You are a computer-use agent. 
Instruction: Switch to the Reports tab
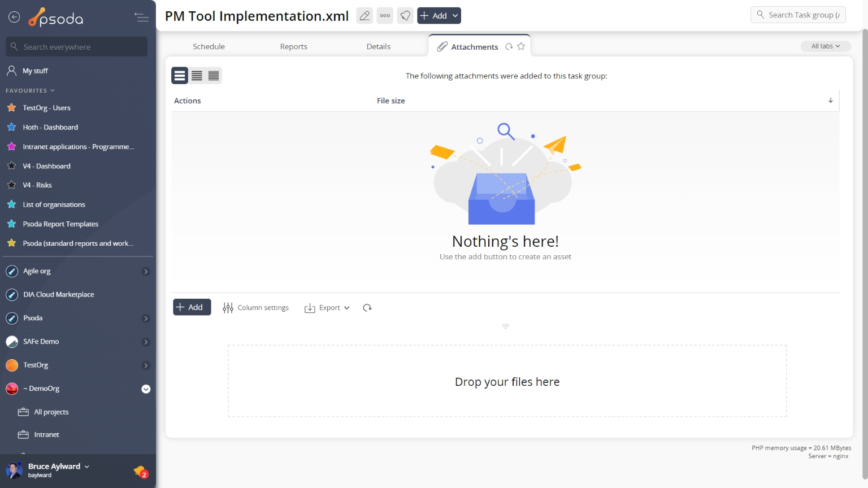coord(294,47)
